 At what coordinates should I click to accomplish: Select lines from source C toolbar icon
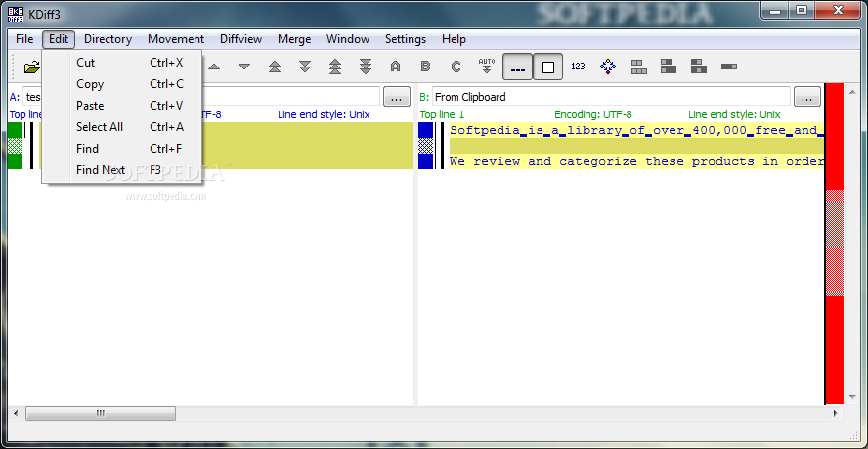[456, 67]
